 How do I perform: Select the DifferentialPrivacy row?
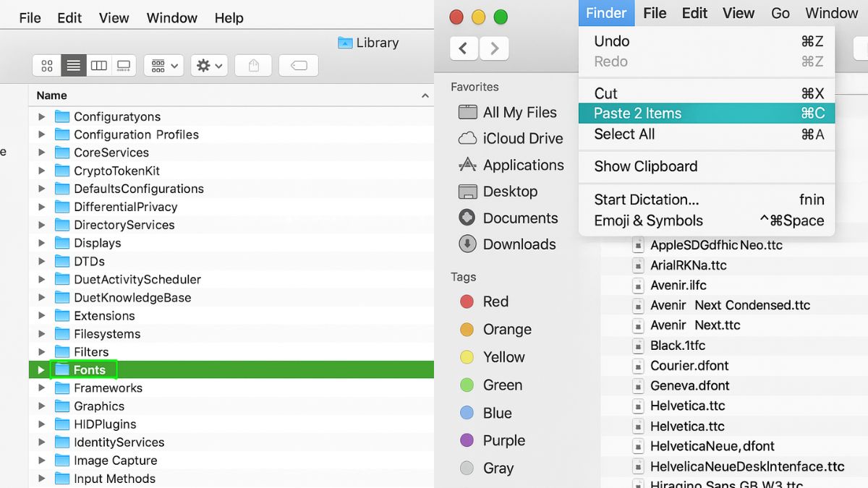tap(231, 207)
